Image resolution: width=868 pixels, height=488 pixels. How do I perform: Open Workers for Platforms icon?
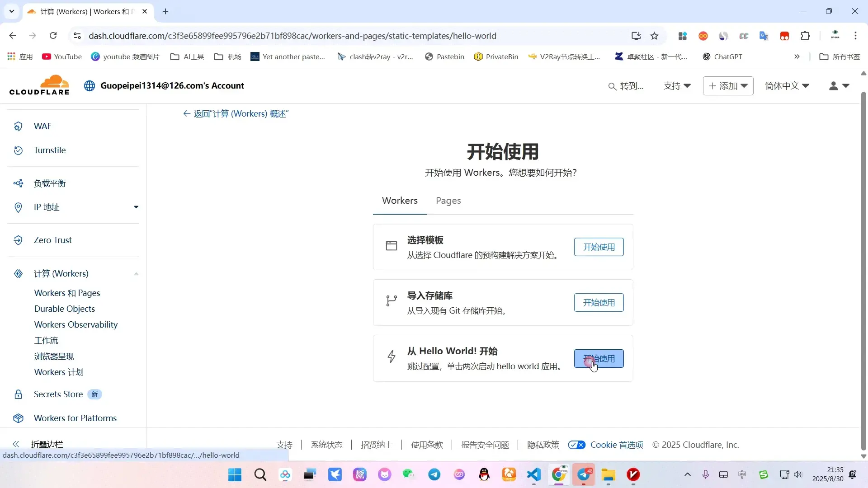[18, 418]
